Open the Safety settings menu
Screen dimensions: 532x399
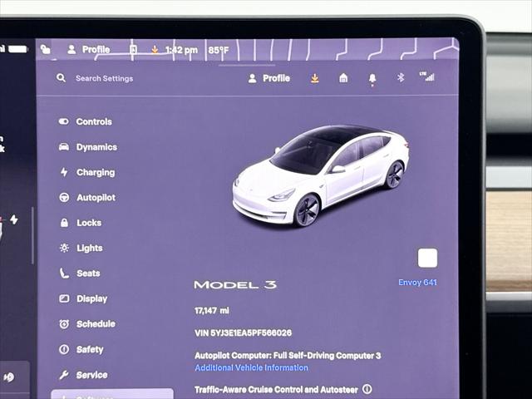click(81, 349)
